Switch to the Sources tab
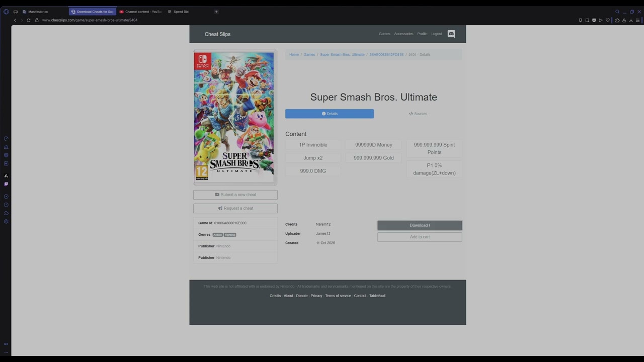 tap(418, 114)
